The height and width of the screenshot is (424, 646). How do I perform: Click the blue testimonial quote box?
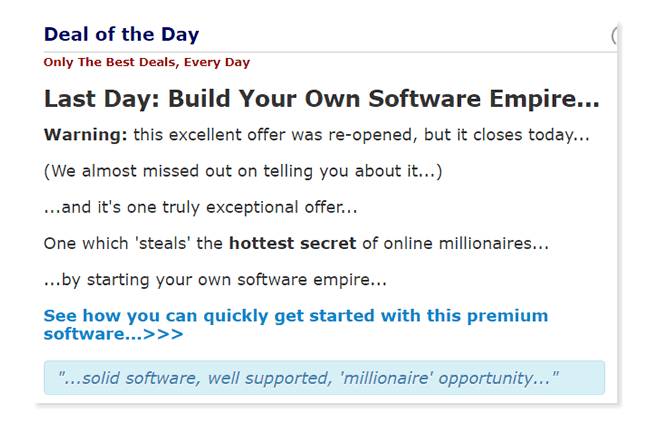324,378
